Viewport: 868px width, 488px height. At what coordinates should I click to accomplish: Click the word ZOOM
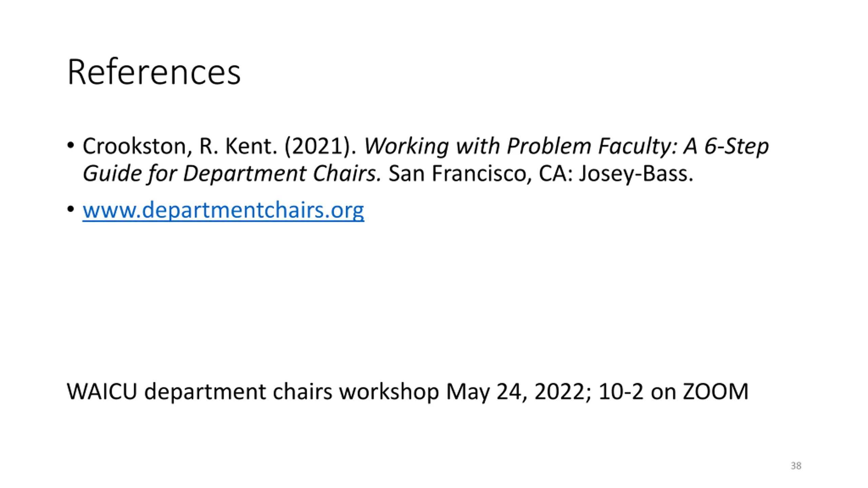point(715,392)
